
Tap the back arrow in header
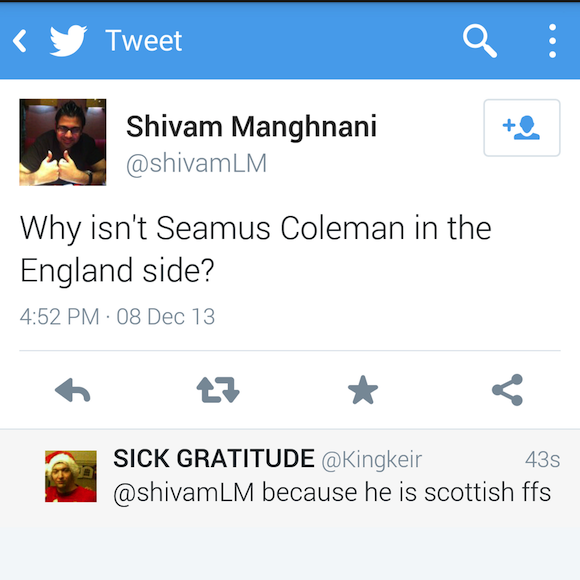pos(20,41)
